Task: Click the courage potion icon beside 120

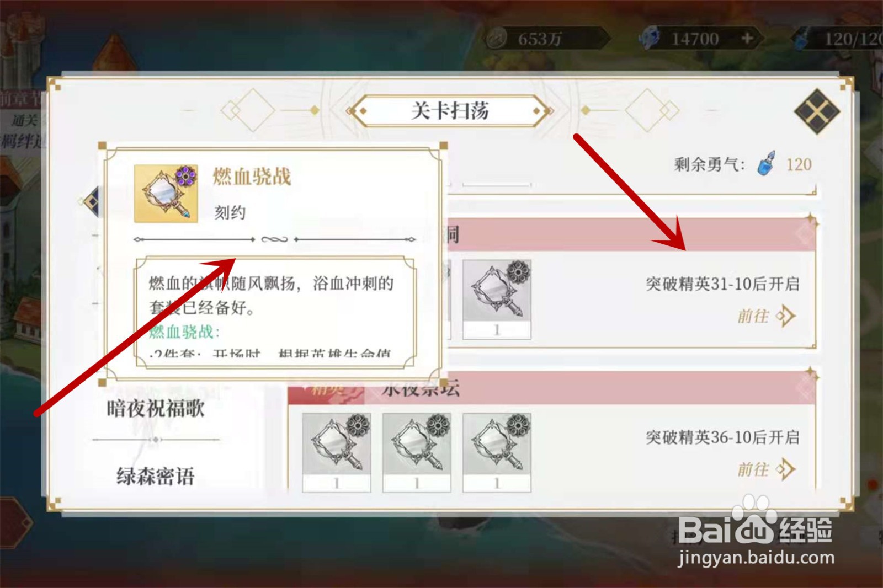Action: (767, 164)
